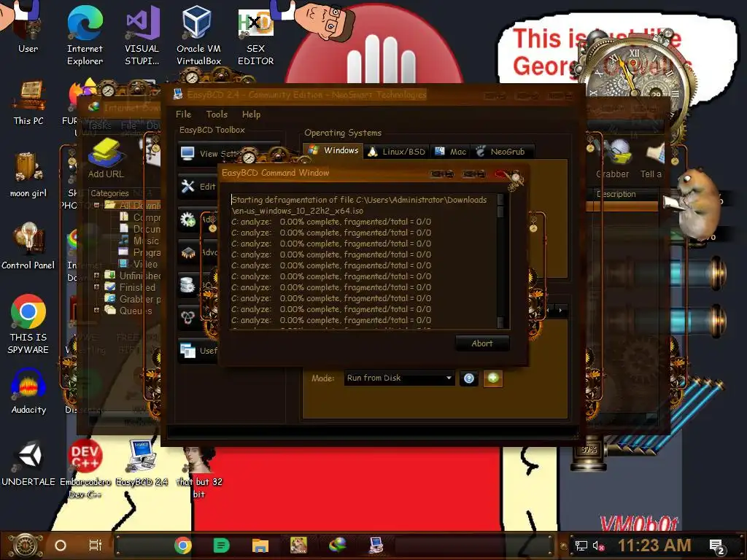Viewport: 747px width, 560px height.
Task: Click Add URL icon in Internet Download Manager
Action: tap(106, 158)
